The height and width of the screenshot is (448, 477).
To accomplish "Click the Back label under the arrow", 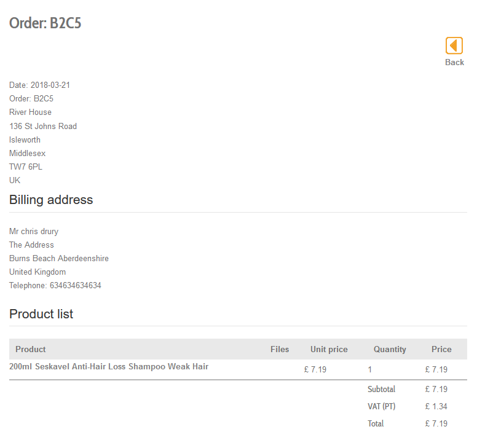I will (454, 62).
